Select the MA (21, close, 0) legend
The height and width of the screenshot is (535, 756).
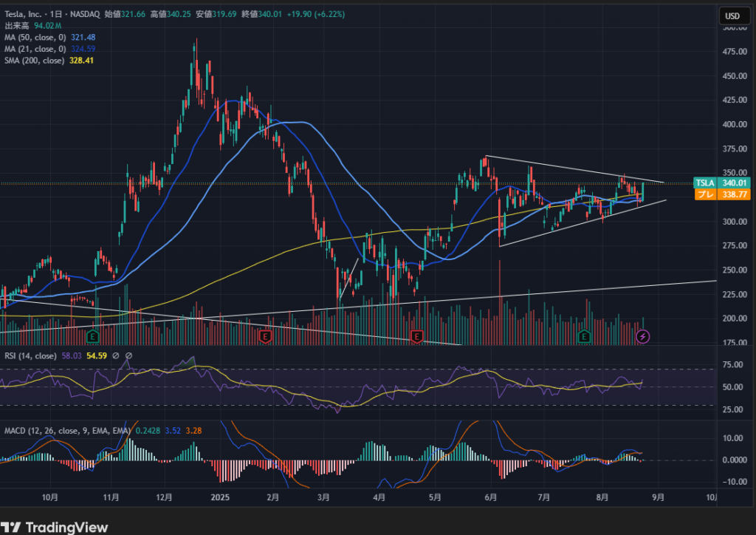click(x=35, y=49)
